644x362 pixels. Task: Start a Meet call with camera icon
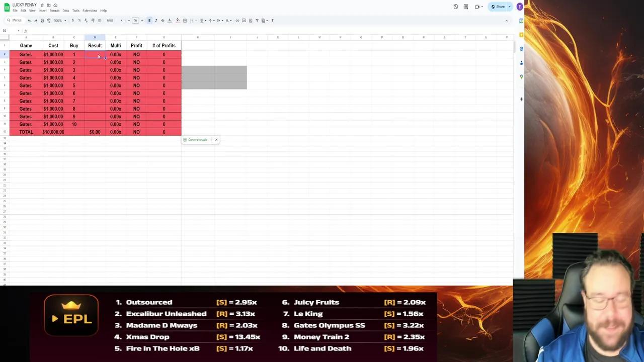click(477, 7)
